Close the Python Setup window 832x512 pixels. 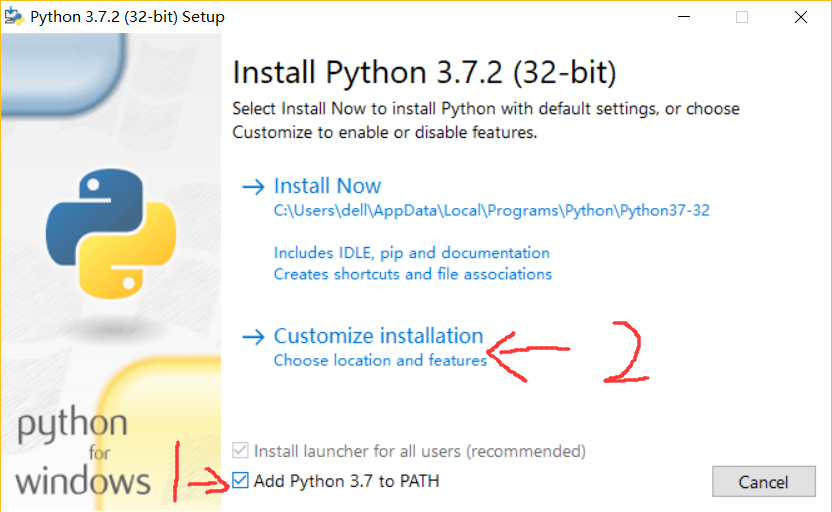pyautogui.click(x=801, y=17)
